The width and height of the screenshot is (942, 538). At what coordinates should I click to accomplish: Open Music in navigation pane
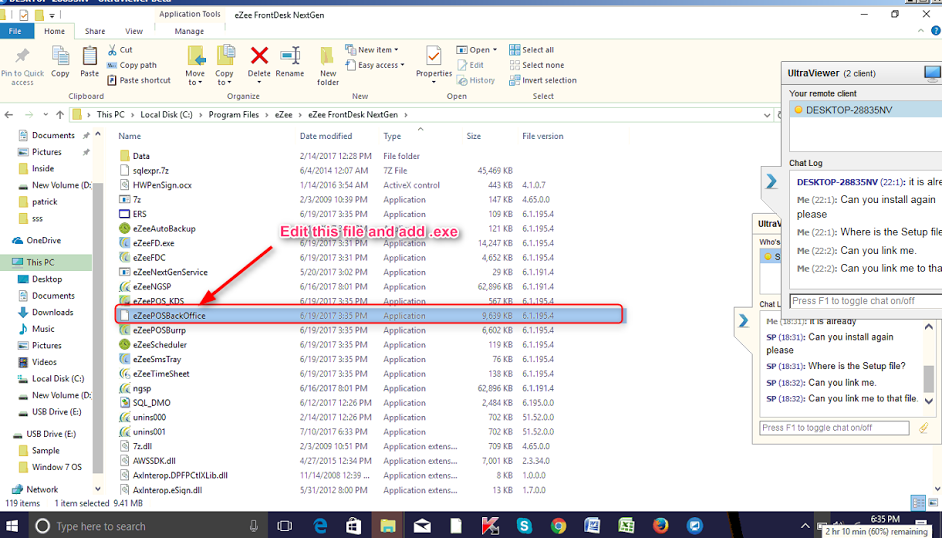(x=43, y=329)
